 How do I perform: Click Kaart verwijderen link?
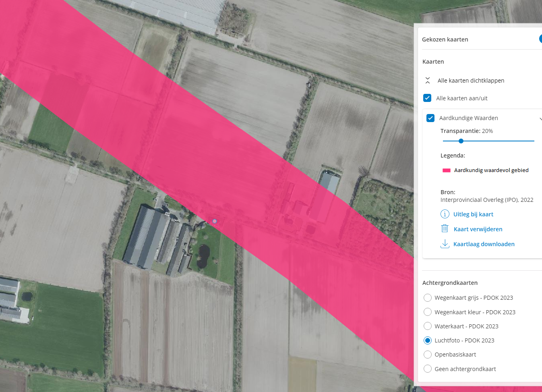(478, 229)
